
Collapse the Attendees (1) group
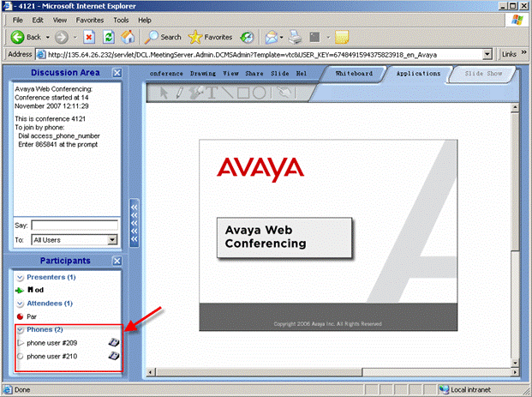coord(20,304)
